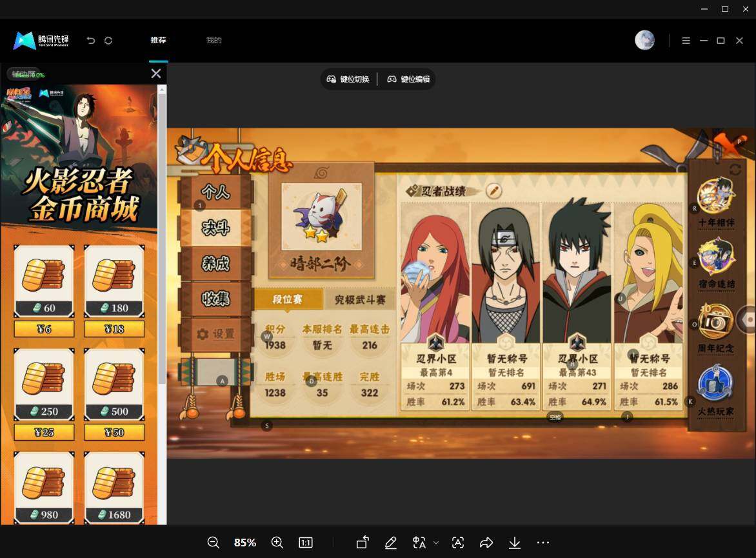Image resolution: width=756 pixels, height=558 pixels.
Task: Switch to the 我的 tab
Action: tap(214, 40)
